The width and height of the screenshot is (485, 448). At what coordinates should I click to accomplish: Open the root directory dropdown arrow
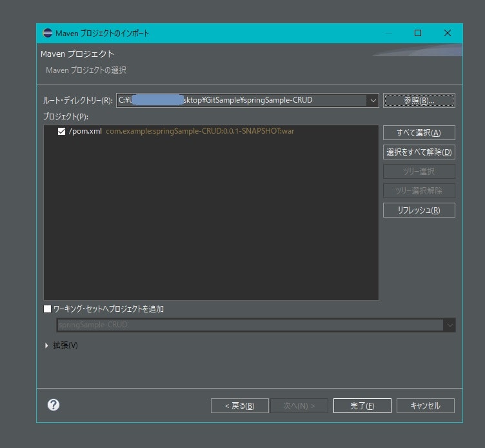click(x=373, y=100)
